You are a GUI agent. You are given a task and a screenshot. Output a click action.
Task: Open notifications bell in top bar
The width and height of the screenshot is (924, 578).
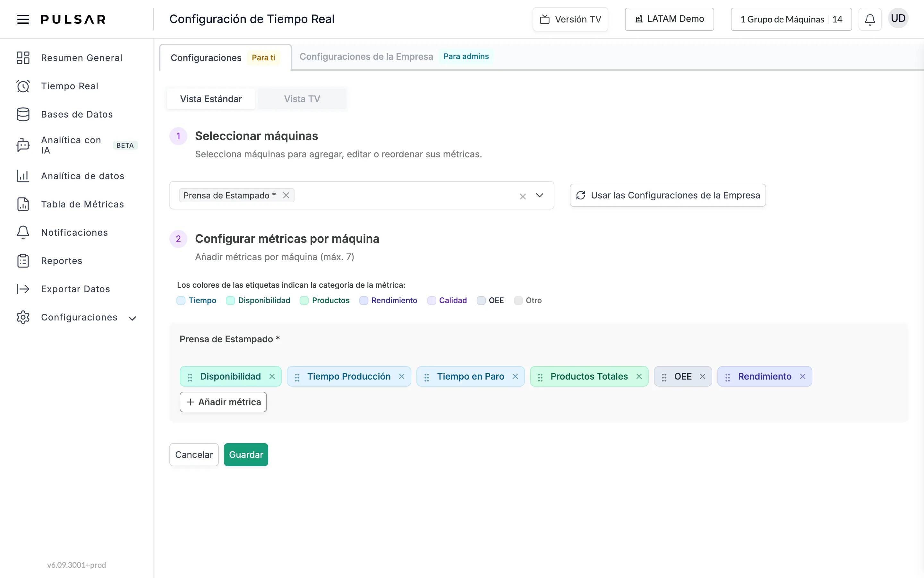[870, 19]
